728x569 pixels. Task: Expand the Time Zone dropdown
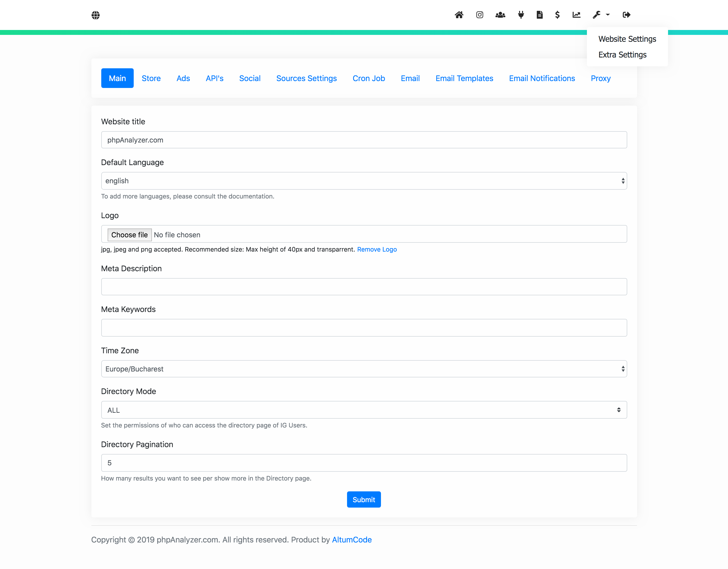(364, 369)
